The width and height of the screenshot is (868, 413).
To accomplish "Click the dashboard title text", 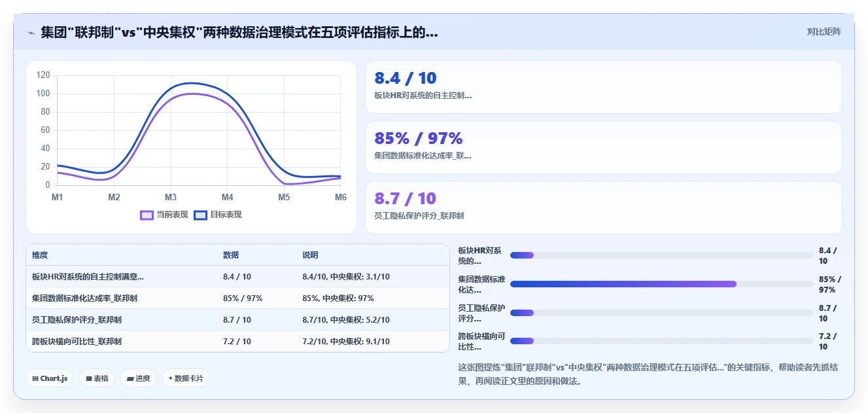I will (239, 32).
